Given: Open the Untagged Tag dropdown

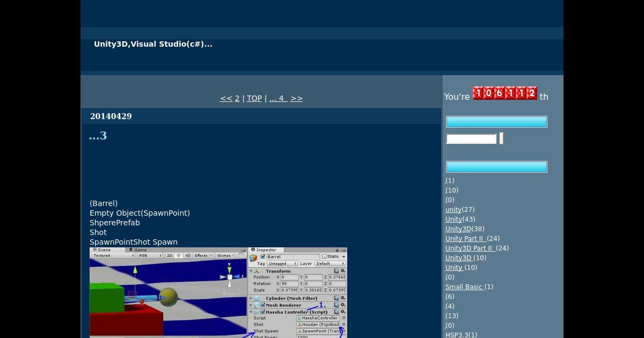Looking at the screenshot, I should coord(282,263).
